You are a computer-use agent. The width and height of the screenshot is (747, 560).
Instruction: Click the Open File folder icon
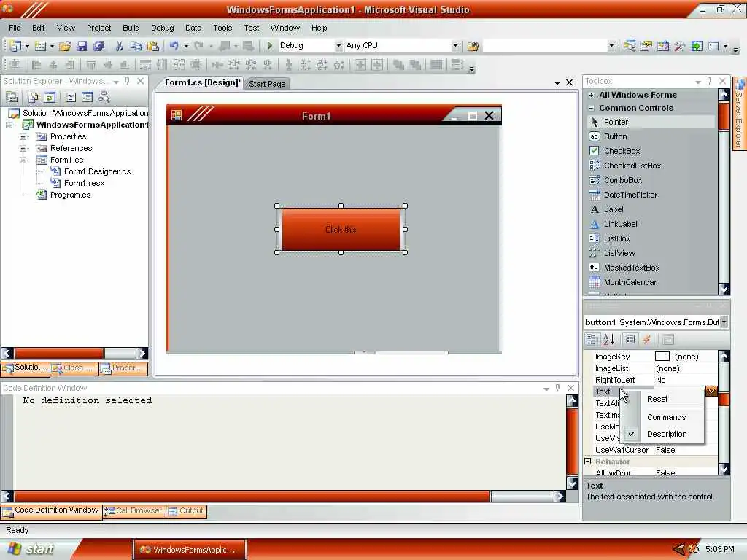click(x=65, y=46)
